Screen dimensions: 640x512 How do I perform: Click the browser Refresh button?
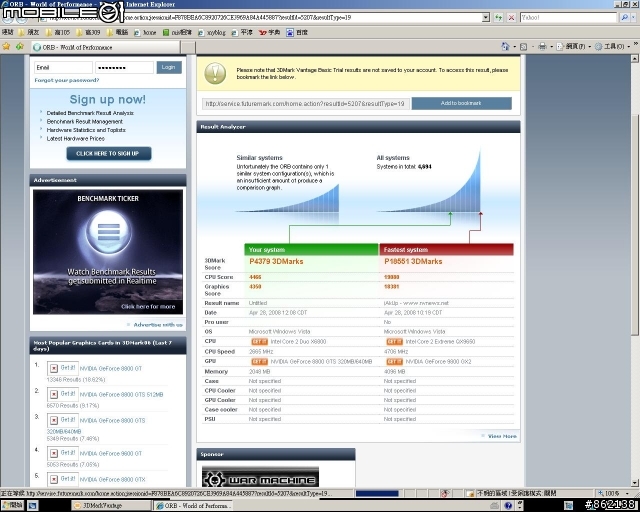[498, 18]
